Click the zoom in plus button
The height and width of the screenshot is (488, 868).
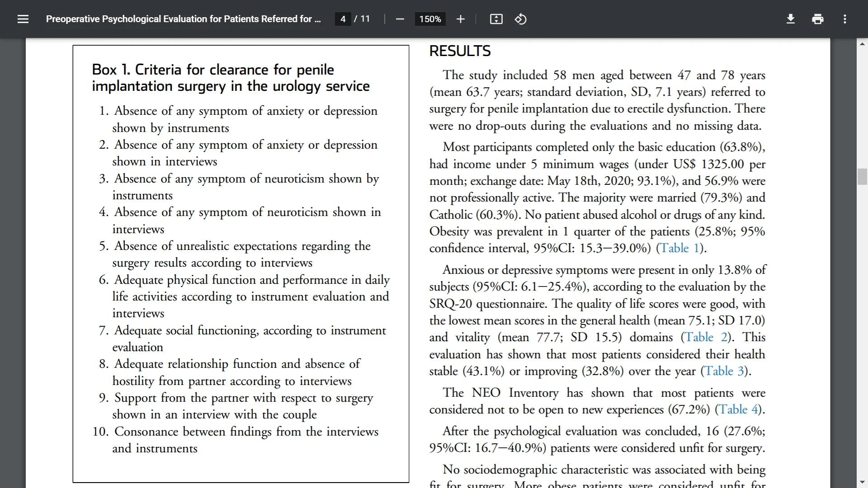[460, 19]
